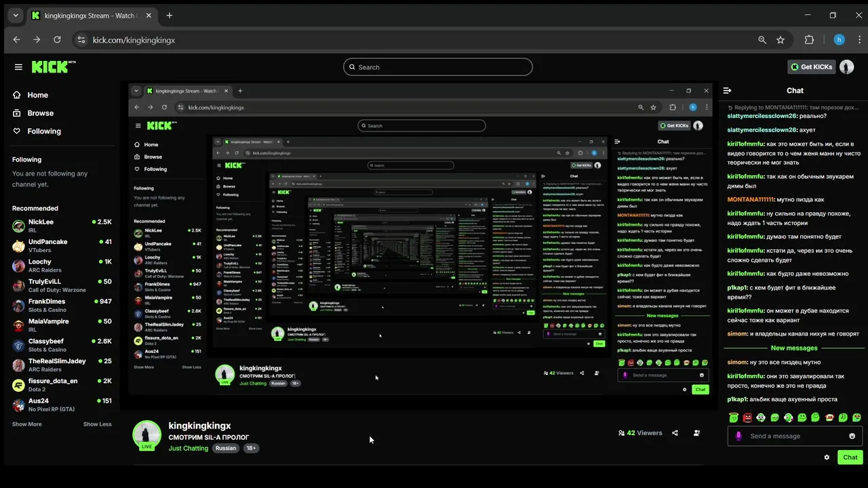Click MaiaVampire's channel avatar
Image resolution: width=868 pixels, height=488 pixels.
[x=18, y=325]
